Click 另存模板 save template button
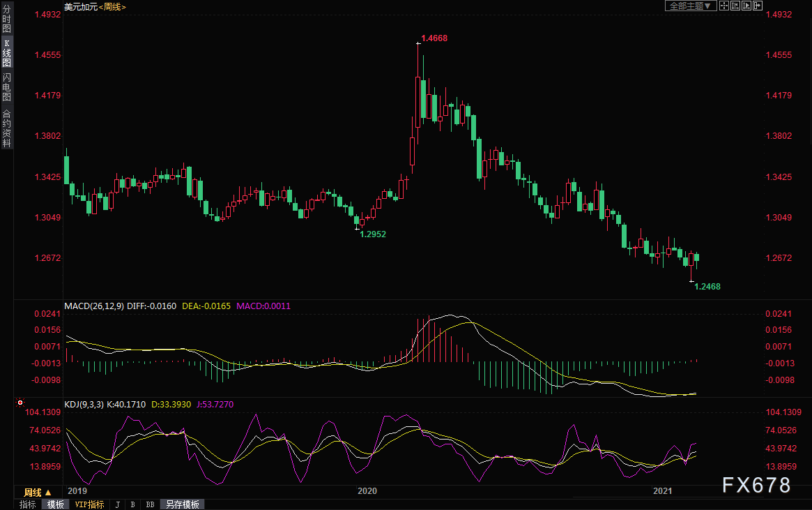 [x=183, y=504]
